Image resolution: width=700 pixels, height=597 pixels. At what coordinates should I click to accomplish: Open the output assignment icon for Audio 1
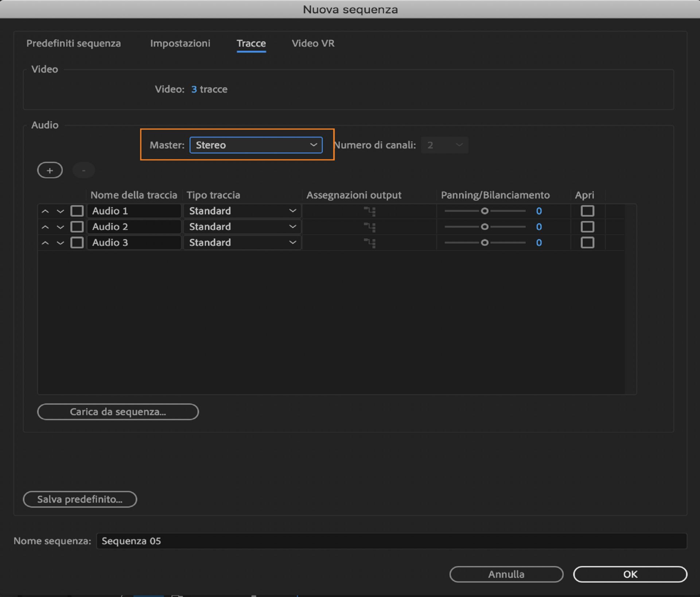pos(370,211)
